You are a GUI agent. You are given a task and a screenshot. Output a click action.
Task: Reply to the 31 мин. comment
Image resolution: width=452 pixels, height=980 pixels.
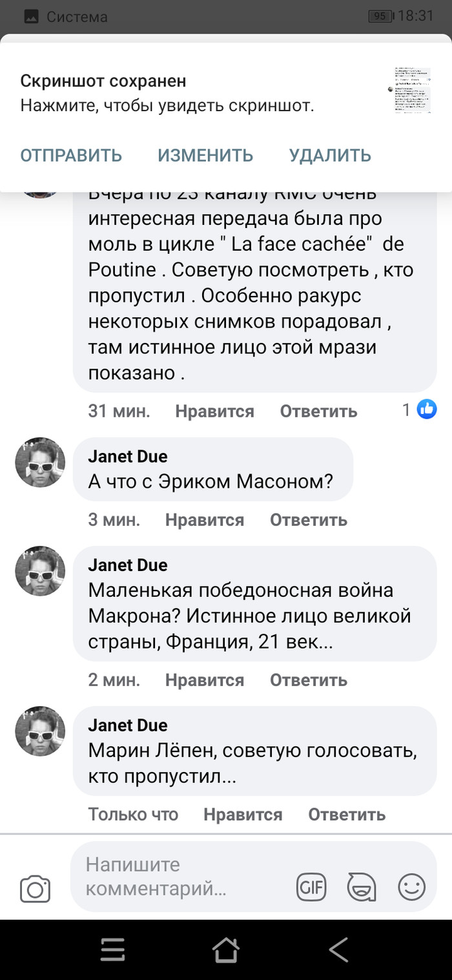(x=318, y=411)
